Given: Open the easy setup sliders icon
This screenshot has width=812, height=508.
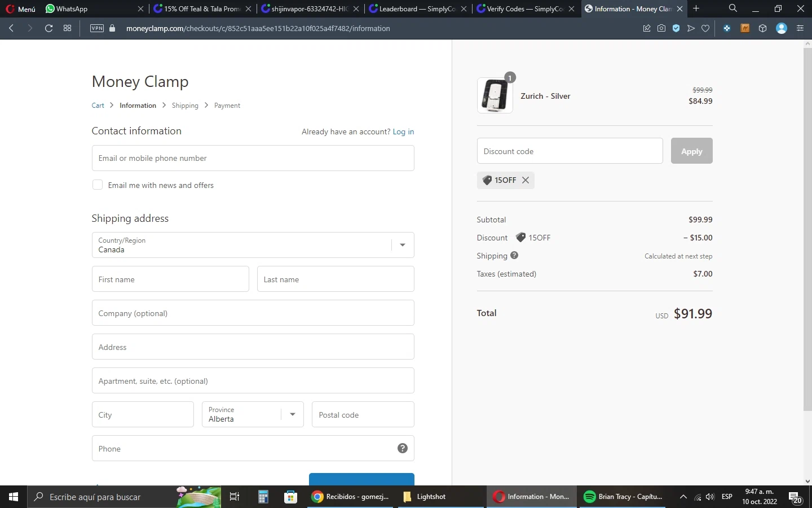Looking at the screenshot, I should point(800,28).
